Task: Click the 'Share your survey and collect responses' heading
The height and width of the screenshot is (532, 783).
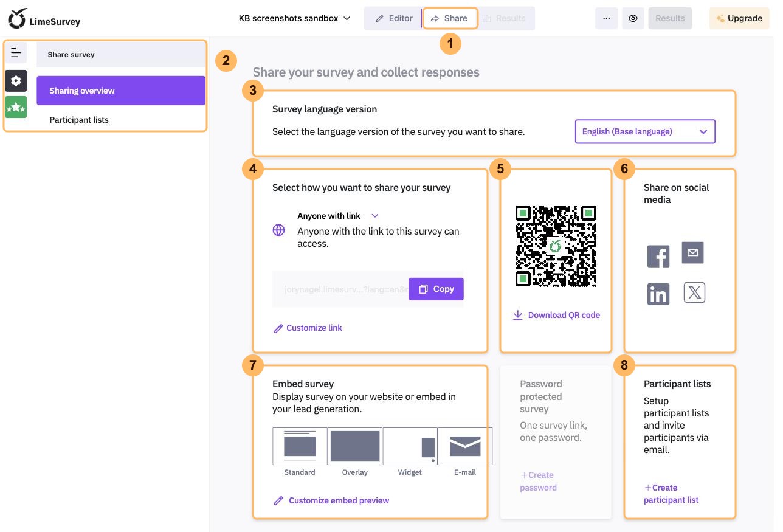Action: pyautogui.click(x=366, y=72)
